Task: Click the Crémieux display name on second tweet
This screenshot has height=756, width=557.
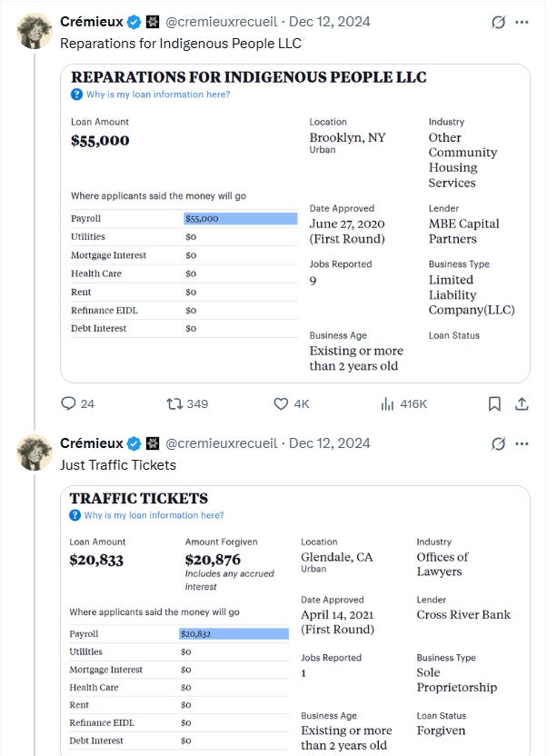Action: (x=92, y=443)
